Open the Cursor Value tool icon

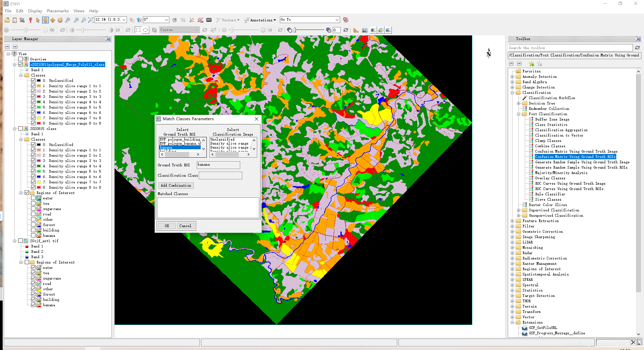click(209, 20)
